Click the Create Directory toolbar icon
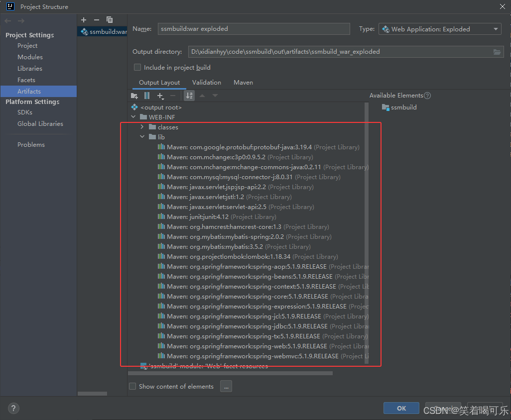511x420 pixels. [x=134, y=96]
